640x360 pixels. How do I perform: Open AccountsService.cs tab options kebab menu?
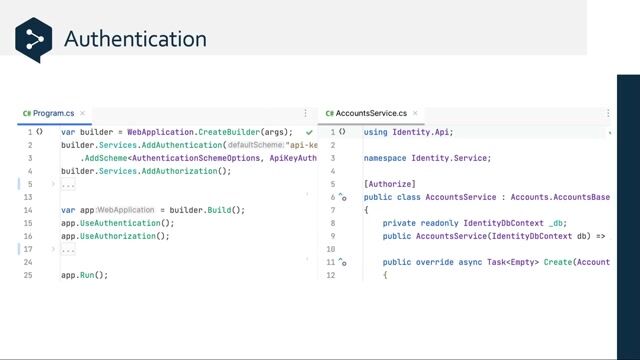click(608, 113)
